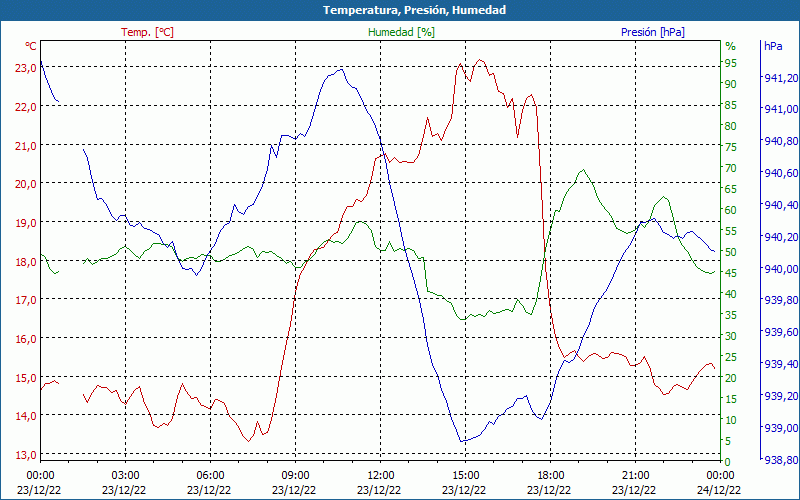Click the 941,00 pressure axis value
800x500 pixels.
click(x=781, y=109)
